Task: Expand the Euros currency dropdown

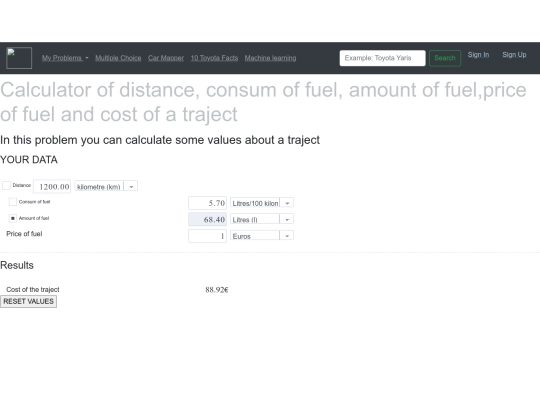Action: pos(262,236)
